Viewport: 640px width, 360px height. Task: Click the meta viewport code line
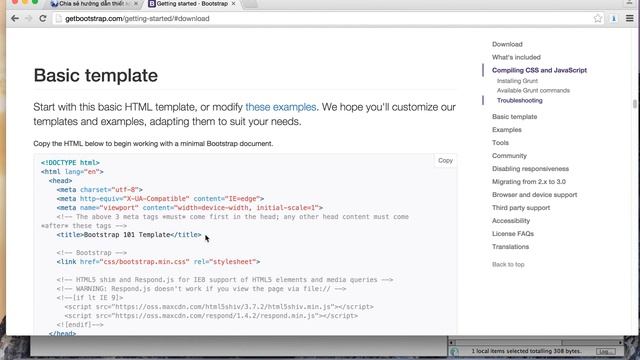[x=190, y=208]
